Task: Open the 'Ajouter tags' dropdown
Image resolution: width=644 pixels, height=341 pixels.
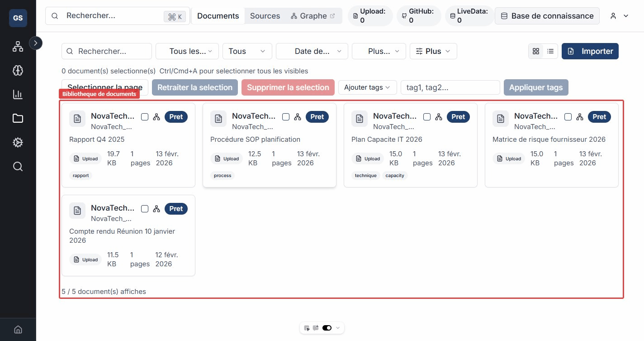Action: [x=367, y=87]
